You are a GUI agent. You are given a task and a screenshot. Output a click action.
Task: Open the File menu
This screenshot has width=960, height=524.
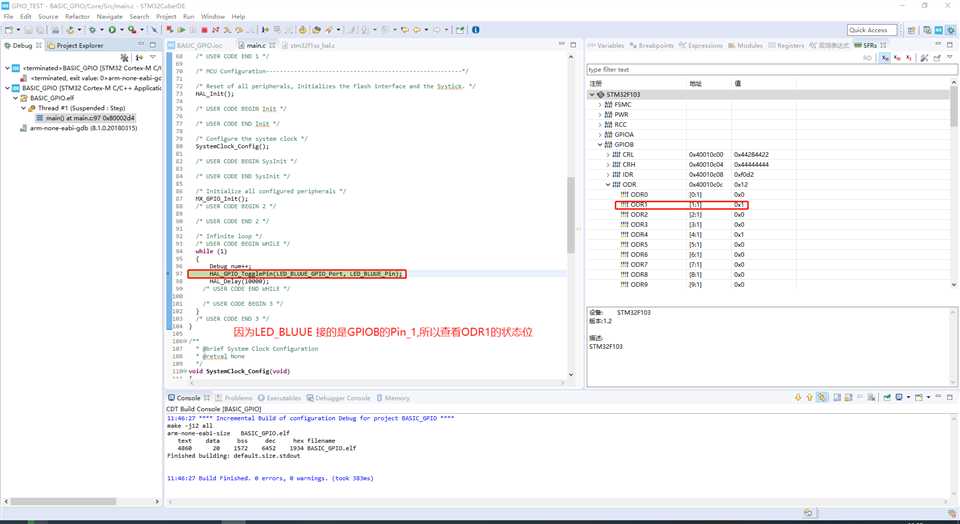point(8,17)
